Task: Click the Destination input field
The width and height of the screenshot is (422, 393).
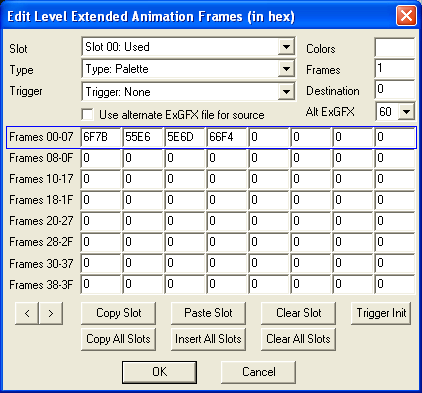Action: pyautogui.click(x=395, y=90)
